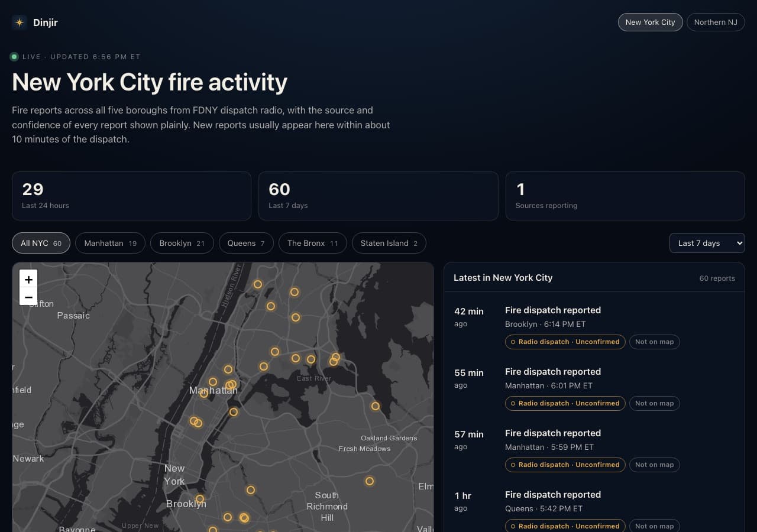Filter reports by All NYC
Screen dimensions: 757x532
point(41,243)
